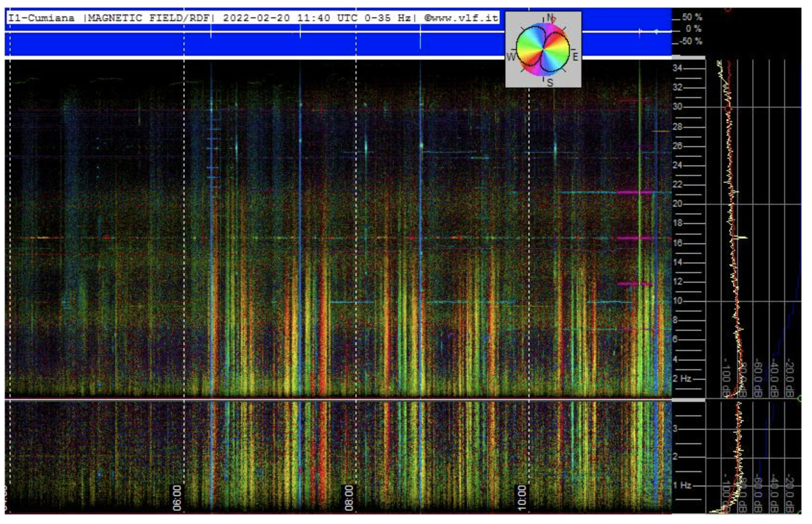Screen dimensions: 812x524
Task: Click the 28 frequency axis label
Action: click(x=677, y=127)
